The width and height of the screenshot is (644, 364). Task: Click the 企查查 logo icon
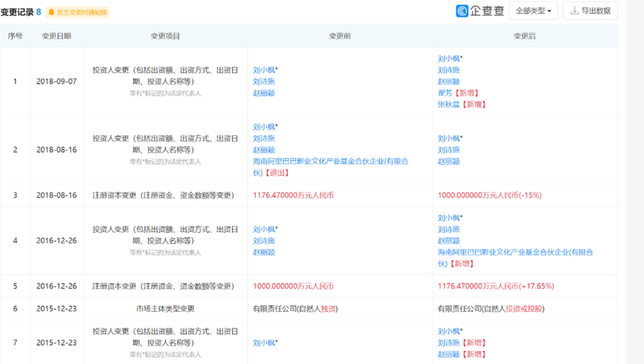click(x=462, y=10)
